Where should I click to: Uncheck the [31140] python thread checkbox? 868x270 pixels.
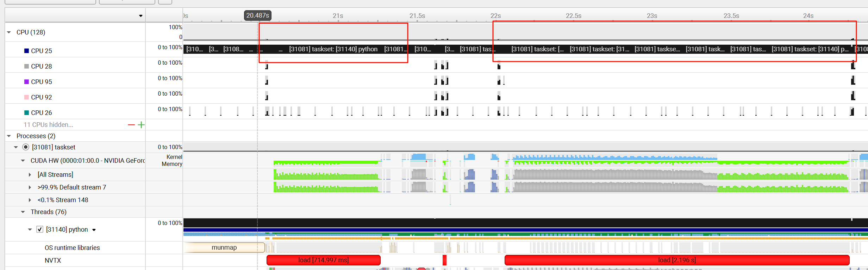40,230
